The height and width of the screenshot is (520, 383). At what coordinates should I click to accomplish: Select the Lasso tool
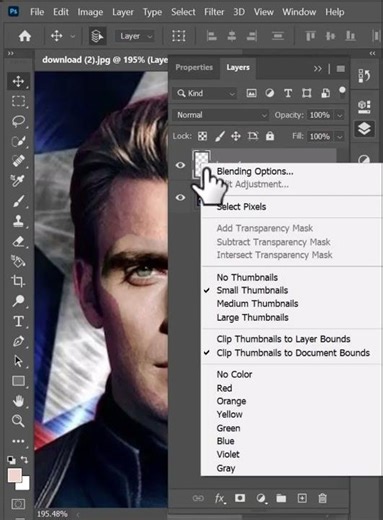tap(18, 121)
